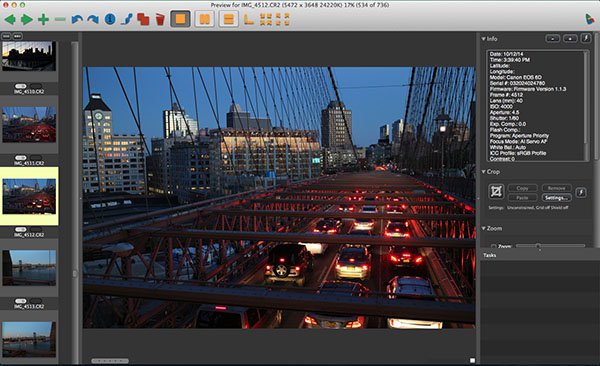This screenshot has height=366, width=600.
Task: Click the last orange arrows toolbar icon
Action: click(283, 19)
